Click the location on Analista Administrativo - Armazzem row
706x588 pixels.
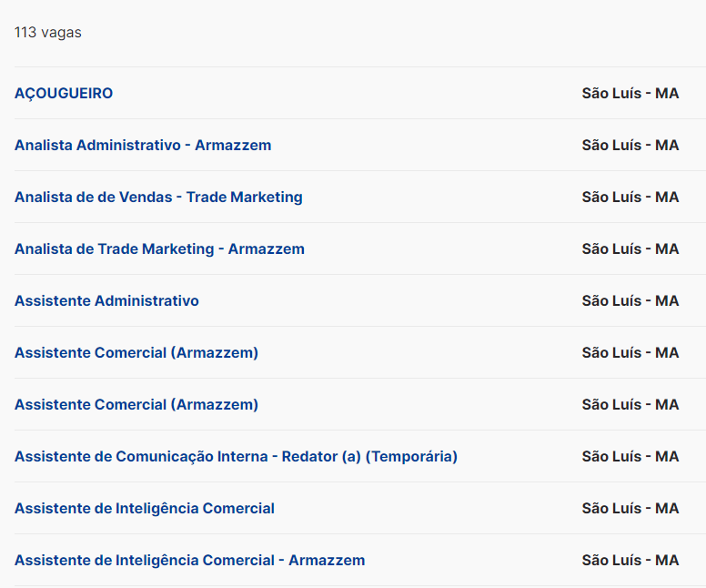630,145
